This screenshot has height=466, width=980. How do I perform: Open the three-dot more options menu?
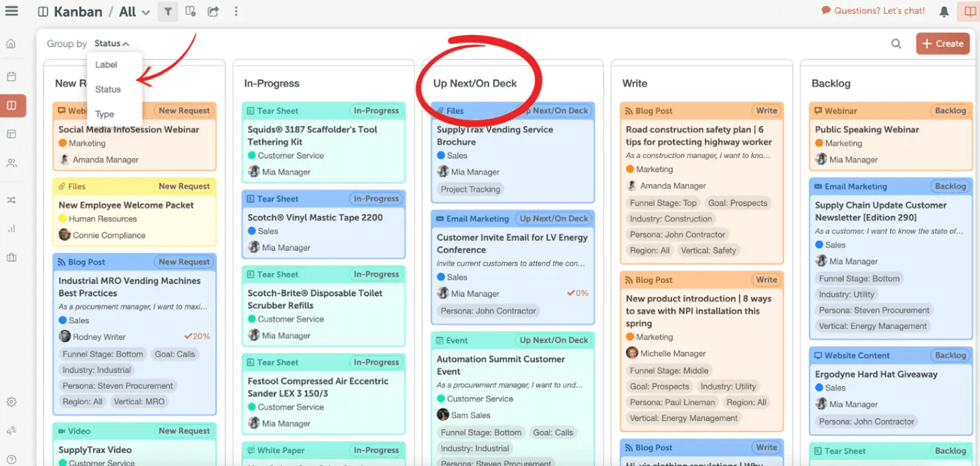[x=236, y=11]
